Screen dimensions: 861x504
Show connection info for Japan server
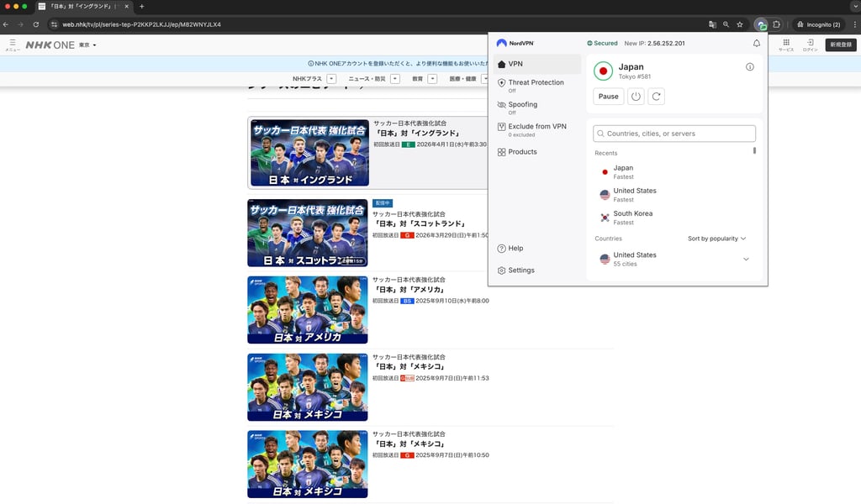tap(749, 67)
